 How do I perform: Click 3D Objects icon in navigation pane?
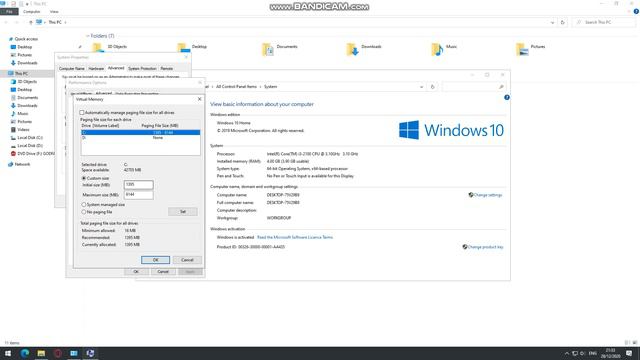(13, 82)
